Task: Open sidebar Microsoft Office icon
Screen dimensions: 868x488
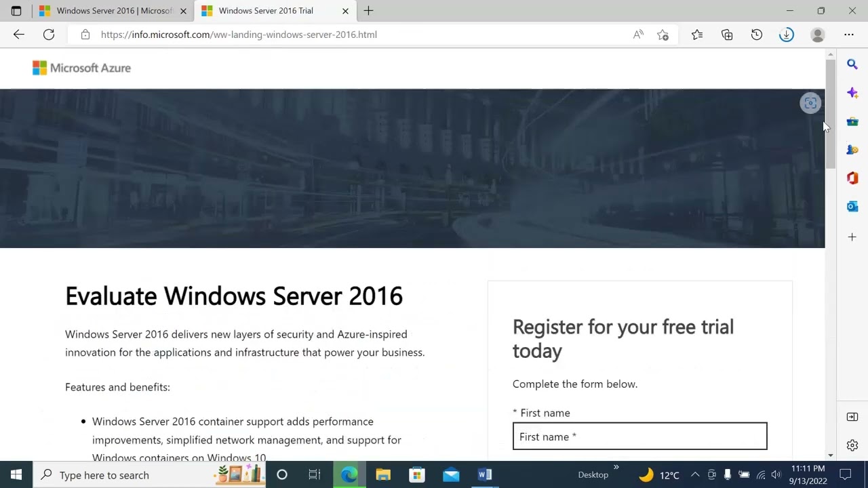Action: pos(852,178)
